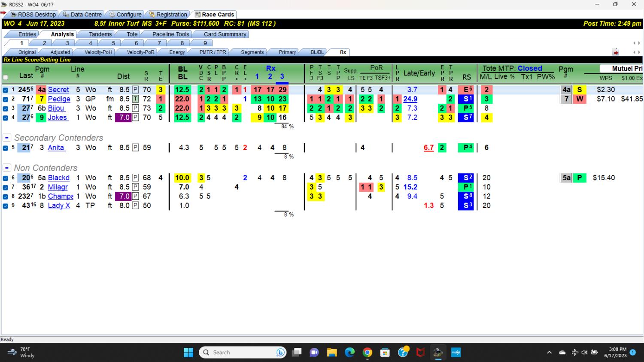Collapse the Secondary Contenders group

pyautogui.click(x=7, y=138)
